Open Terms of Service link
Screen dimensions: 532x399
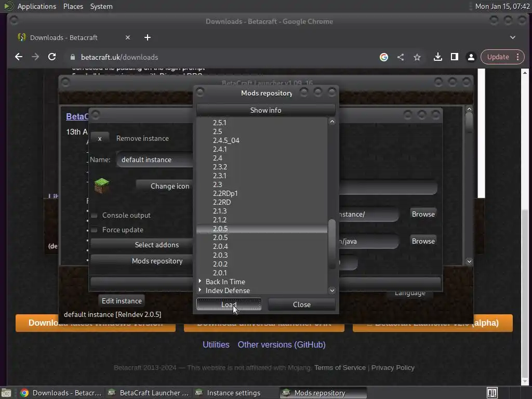[x=340, y=367]
